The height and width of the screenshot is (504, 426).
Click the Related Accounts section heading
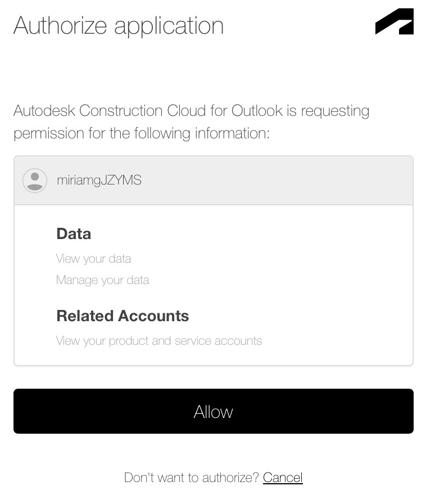123,316
